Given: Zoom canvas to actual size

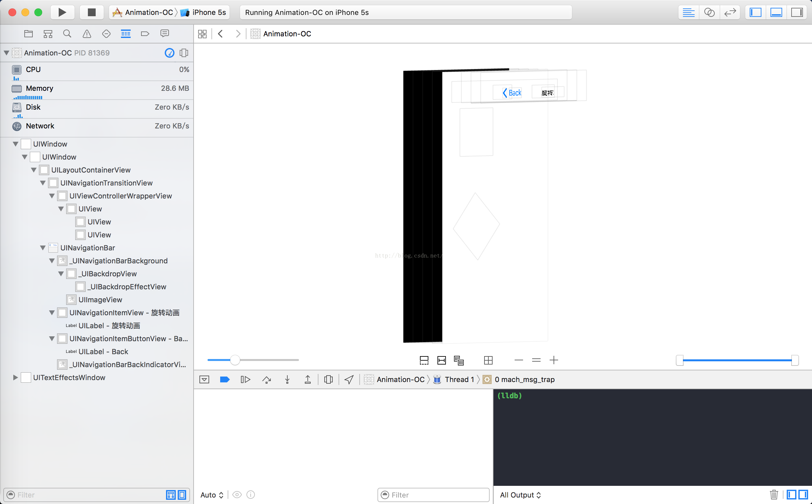Looking at the screenshot, I should (x=536, y=360).
